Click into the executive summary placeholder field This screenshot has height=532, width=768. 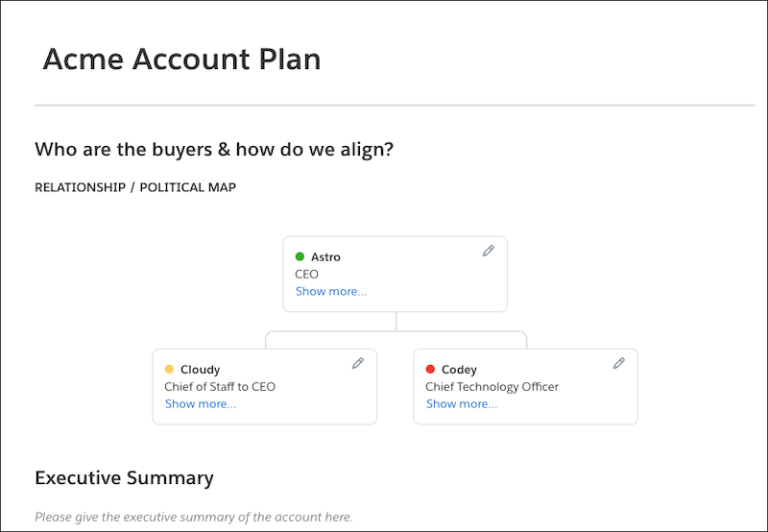click(x=194, y=518)
